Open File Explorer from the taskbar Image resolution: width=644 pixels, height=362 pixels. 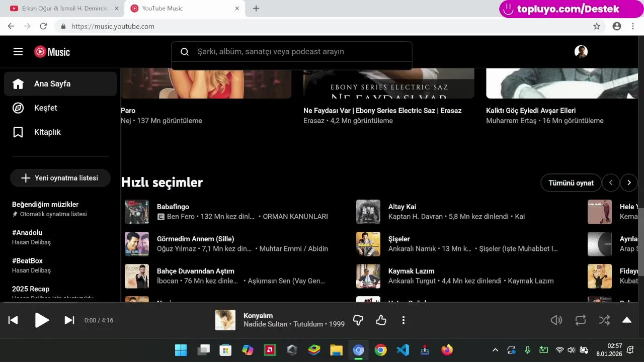coord(336,350)
